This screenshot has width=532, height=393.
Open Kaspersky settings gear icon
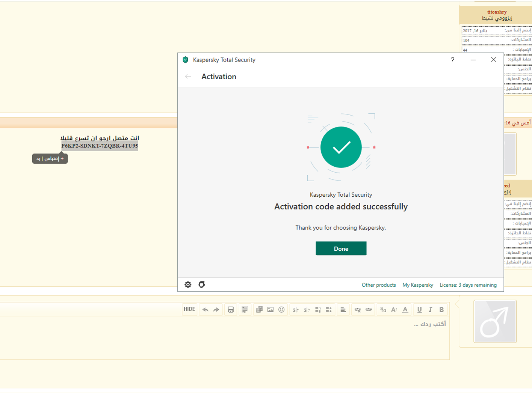tap(188, 285)
